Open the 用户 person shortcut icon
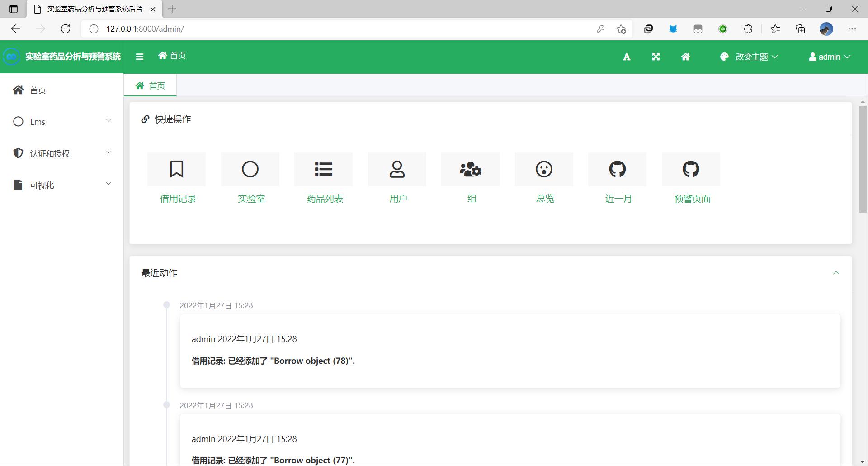Screen dimensions: 868x466 click(x=397, y=169)
